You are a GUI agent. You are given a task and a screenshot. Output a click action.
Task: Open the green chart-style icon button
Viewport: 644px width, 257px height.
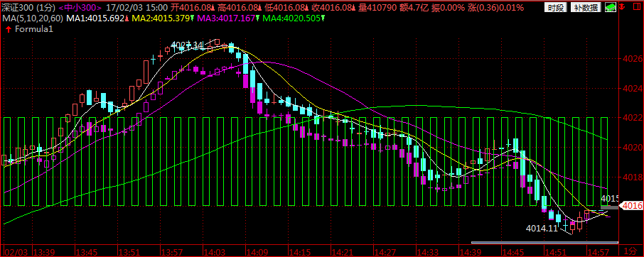pyautogui.click(x=611, y=7)
